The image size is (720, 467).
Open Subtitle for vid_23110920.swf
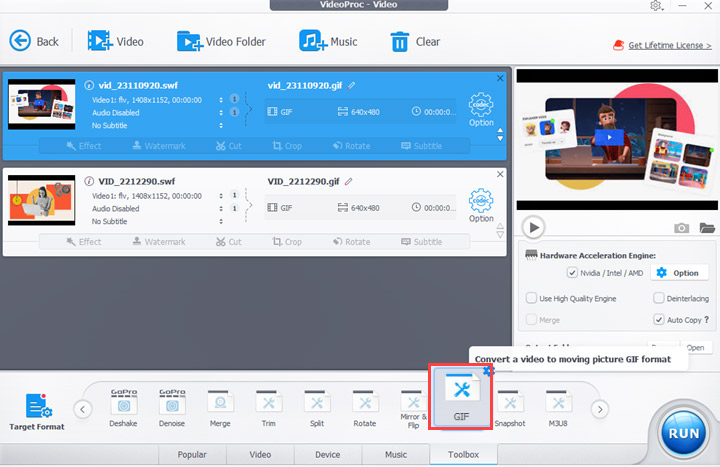422,146
